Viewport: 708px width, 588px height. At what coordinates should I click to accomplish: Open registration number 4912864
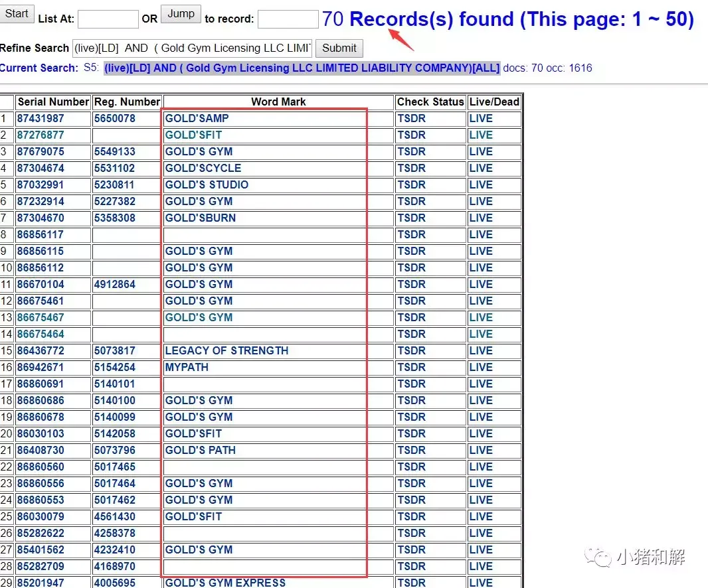(x=115, y=284)
